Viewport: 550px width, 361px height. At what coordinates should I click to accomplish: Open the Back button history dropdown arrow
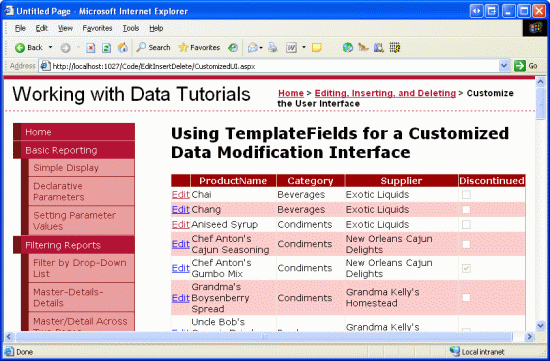point(51,47)
